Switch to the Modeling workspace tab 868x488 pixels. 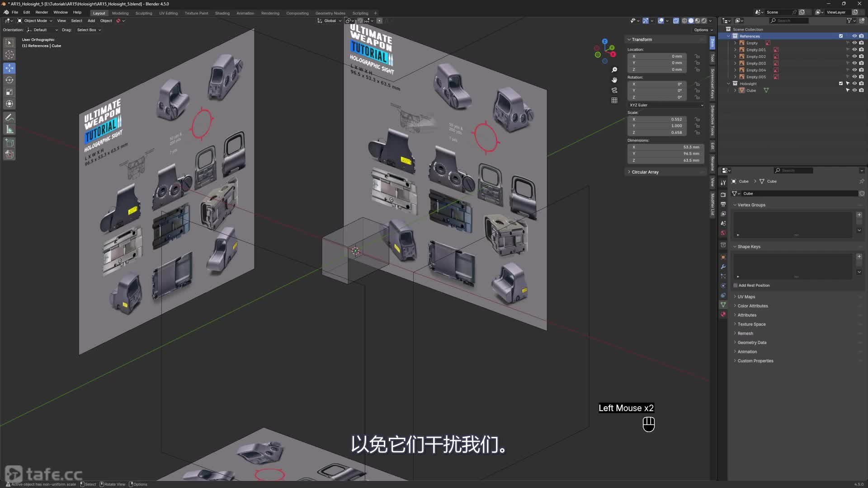point(120,13)
